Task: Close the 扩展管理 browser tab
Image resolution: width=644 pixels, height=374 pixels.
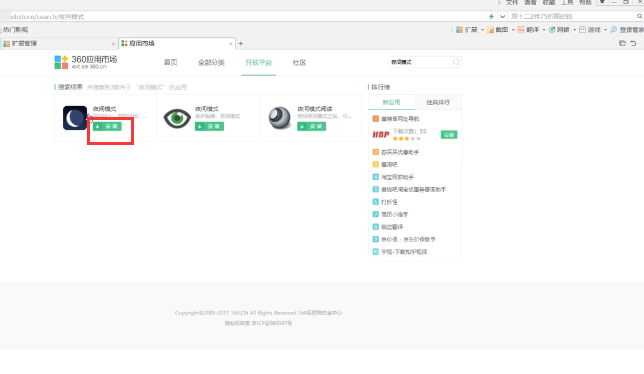Action: click(113, 44)
